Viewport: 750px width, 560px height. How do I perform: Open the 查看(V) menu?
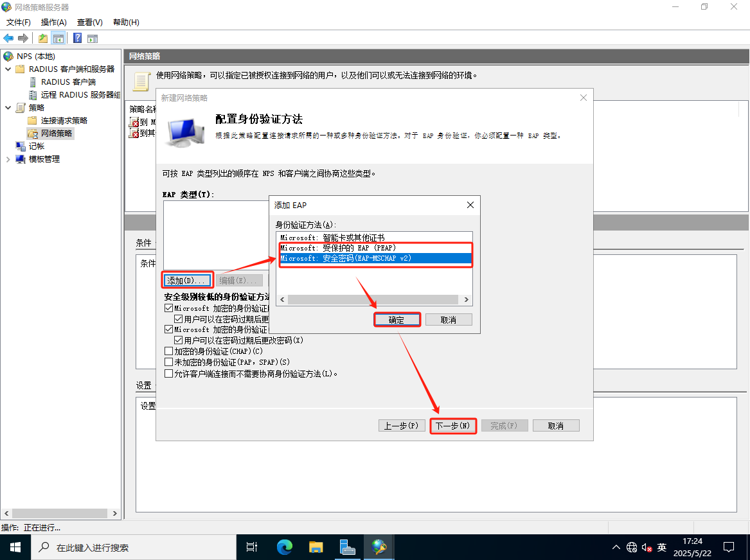click(90, 22)
